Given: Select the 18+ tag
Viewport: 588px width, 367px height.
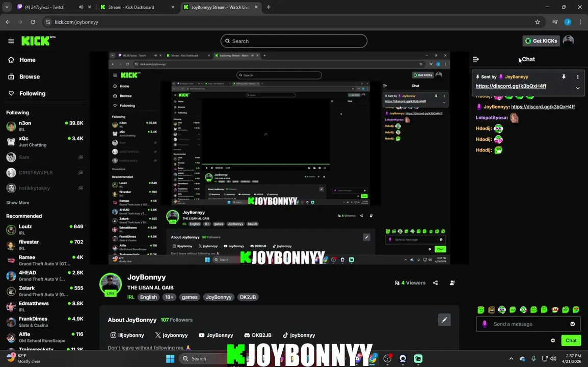Looking at the screenshot, I should coord(170,297).
